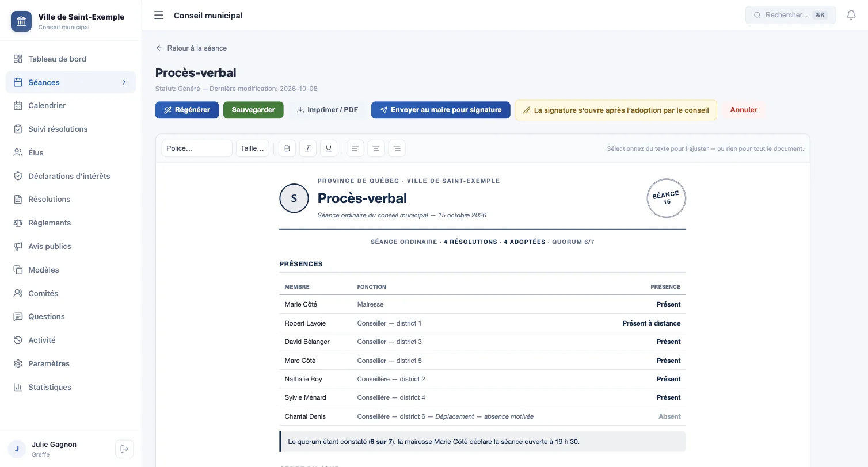The image size is (868, 467).
Task: Align text right in the editor
Action: coord(397,148)
